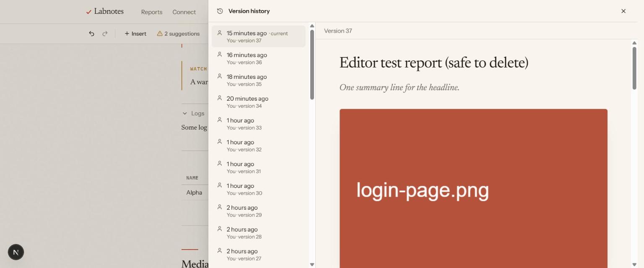Screen dimensions: 644x268
Task: Click the version history clock icon
Action: pyautogui.click(x=220, y=11)
